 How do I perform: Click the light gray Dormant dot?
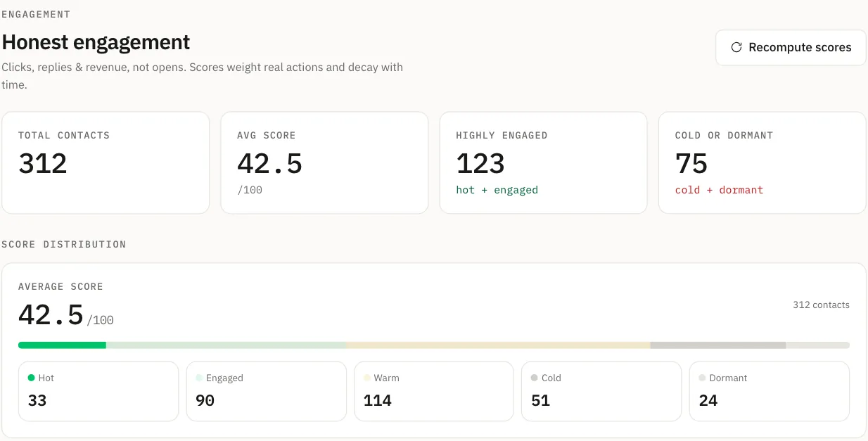pos(702,378)
